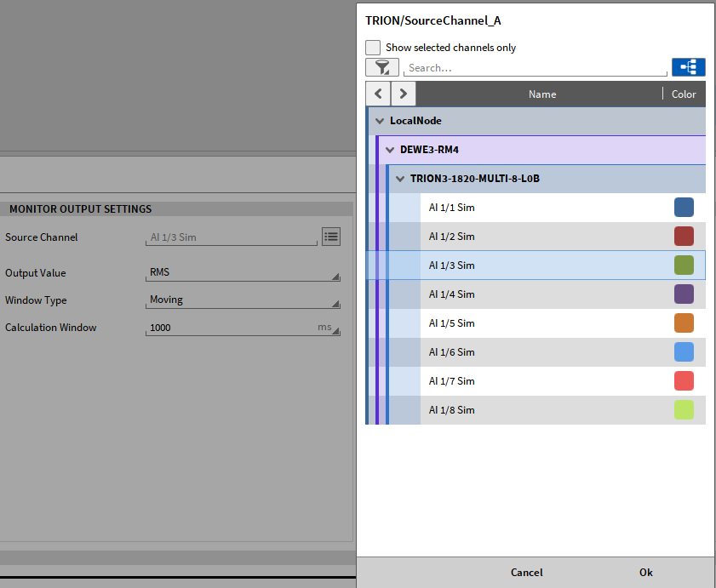
Task: Click the left arrow navigation button
Action: tap(378, 94)
